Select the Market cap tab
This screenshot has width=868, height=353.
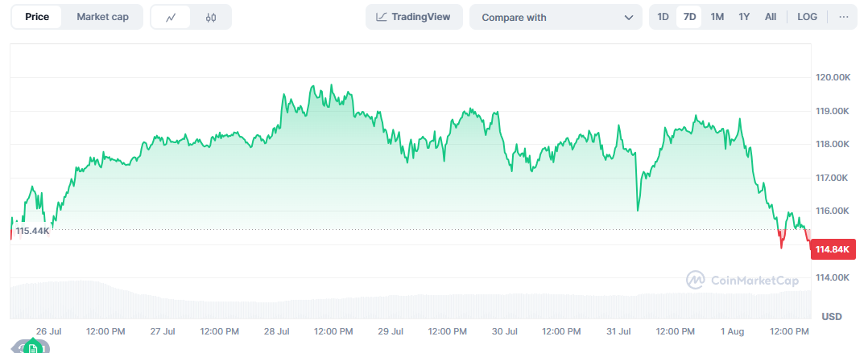102,17
